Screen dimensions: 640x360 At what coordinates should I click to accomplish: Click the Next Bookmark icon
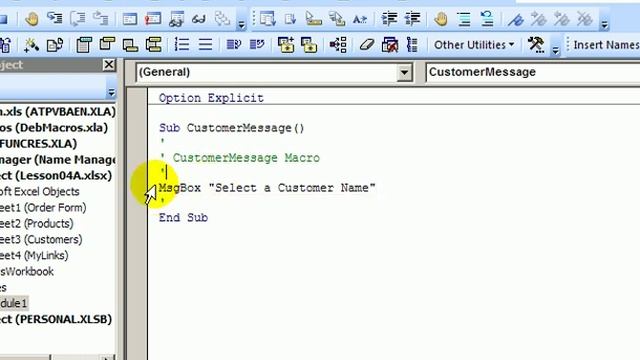click(539, 19)
